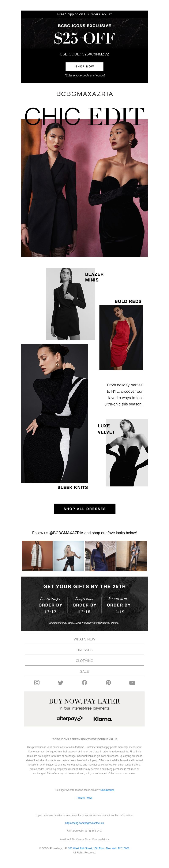Image resolution: width=169 pixels, height=868 pixels.
Task: Click the Unsubscribe link
Action: pos(107,790)
